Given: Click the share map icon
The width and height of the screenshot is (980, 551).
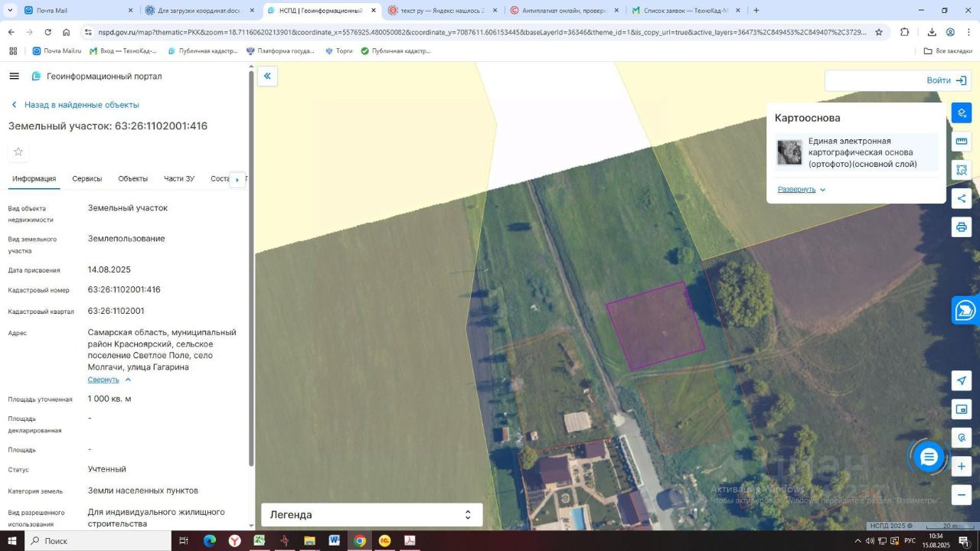Looking at the screenshot, I should [962, 199].
